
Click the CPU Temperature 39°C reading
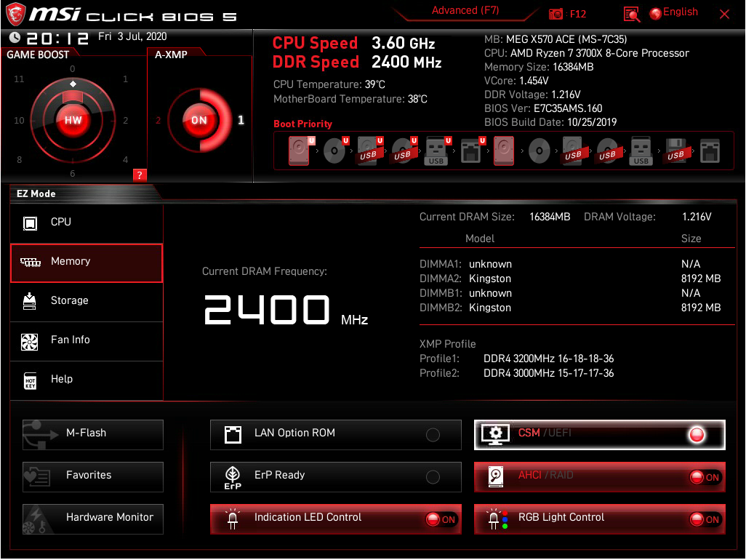click(329, 84)
